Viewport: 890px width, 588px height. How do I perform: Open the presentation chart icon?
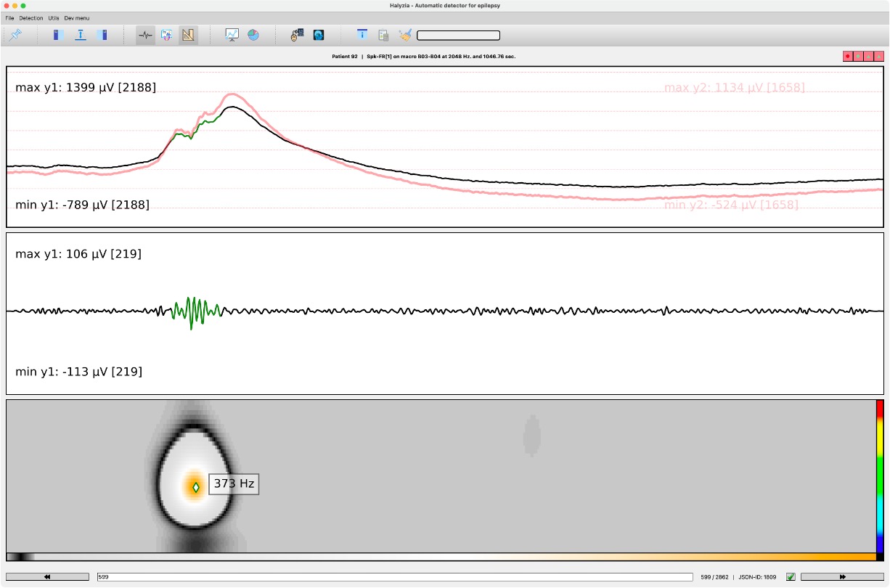click(232, 35)
